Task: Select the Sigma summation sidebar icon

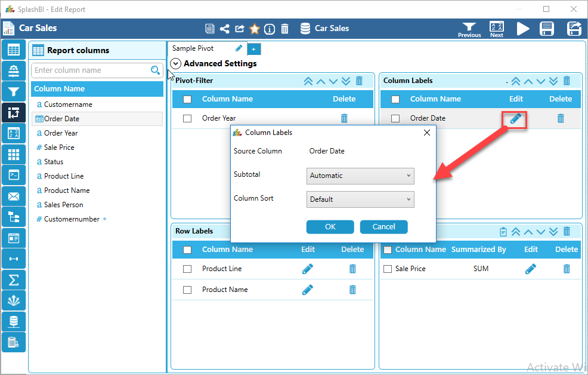Action: (x=14, y=280)
